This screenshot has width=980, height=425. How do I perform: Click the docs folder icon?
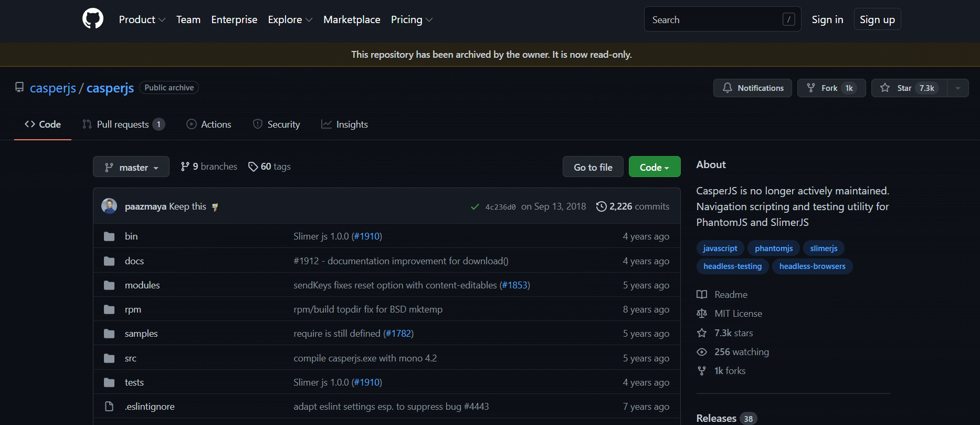point(109,261)
